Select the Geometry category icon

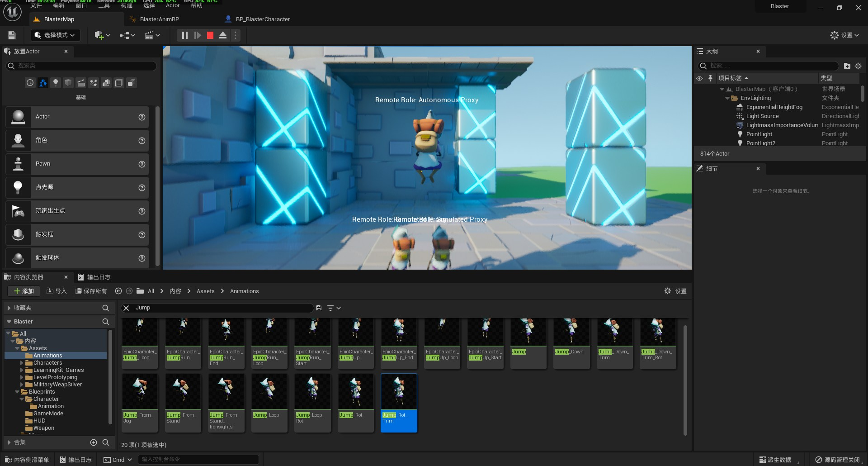coord(106,83)
